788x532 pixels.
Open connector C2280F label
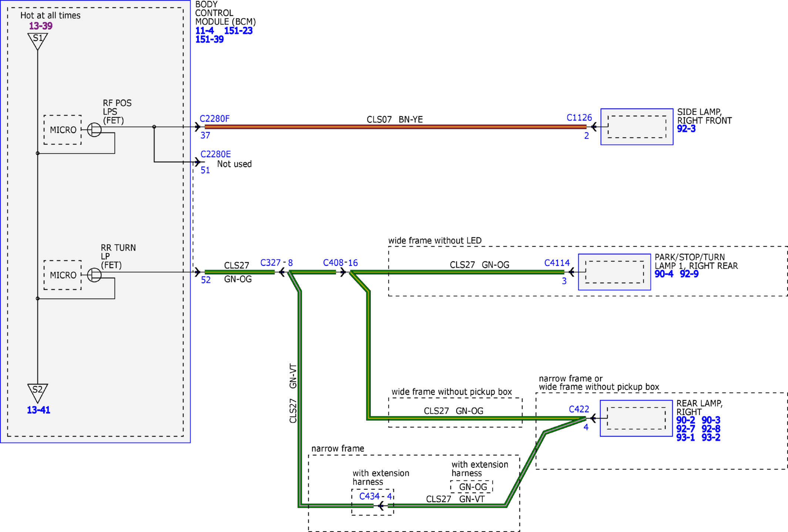(215, 119)
